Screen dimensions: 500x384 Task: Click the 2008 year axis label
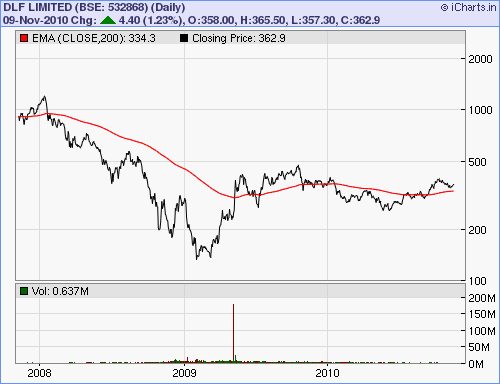[39, 373]
